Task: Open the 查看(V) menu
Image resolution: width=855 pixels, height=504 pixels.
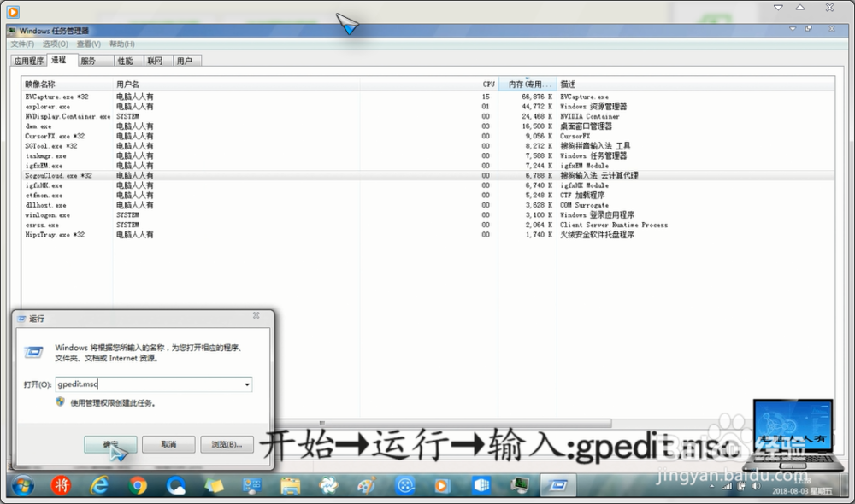Action: [88, 44]
